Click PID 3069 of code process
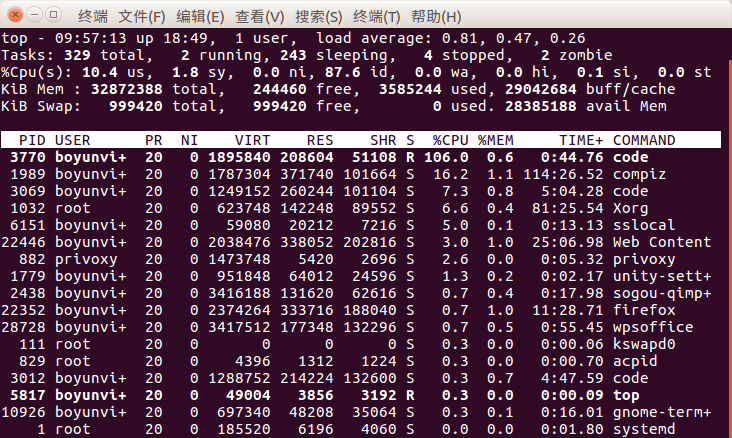The width and height of the screenshot is (732, 438). [x=28, y=191]
